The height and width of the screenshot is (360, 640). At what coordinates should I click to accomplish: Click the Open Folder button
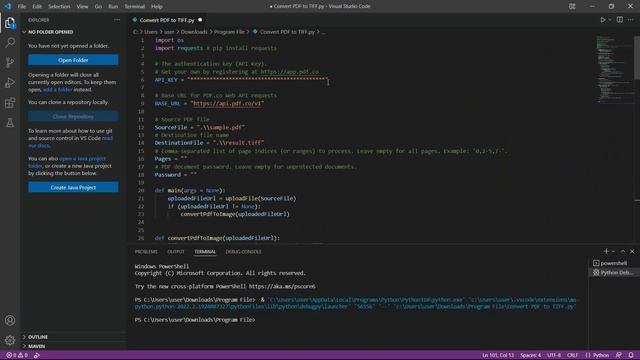coord(73,60)
